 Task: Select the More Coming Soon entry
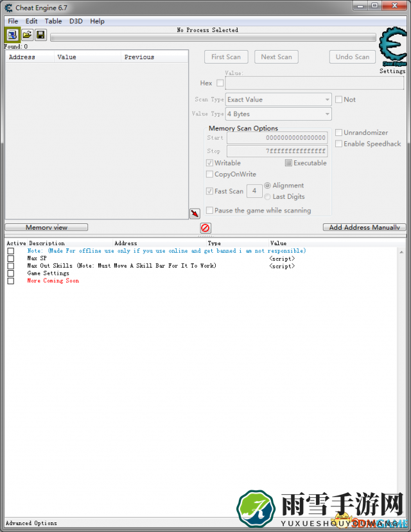pos(53,280)
